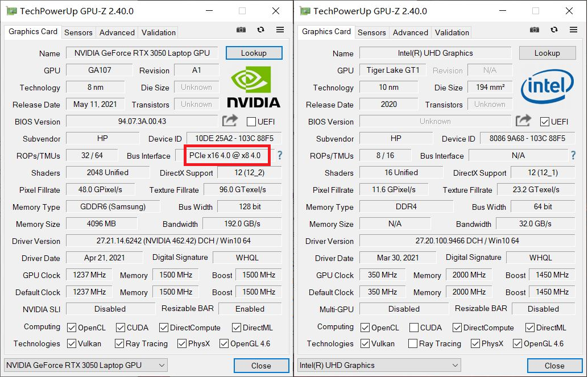Click the Intel logo
The image size is (588, 377).
[547, 86]
